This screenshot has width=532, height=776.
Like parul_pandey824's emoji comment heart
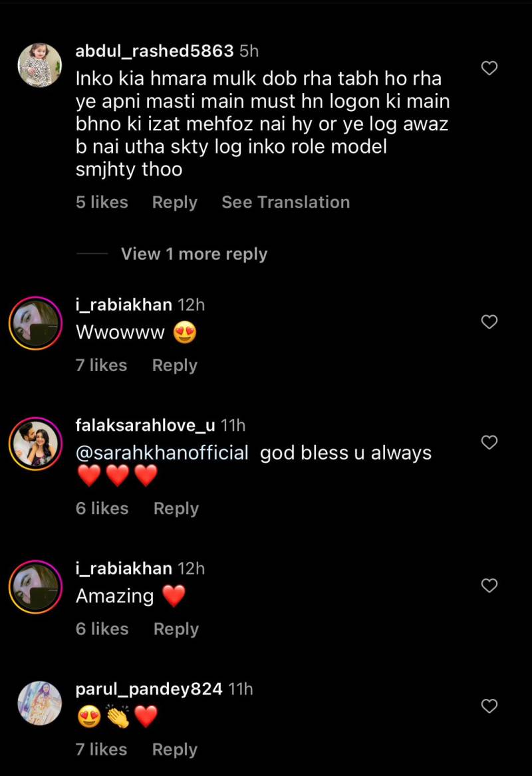tap(489, 706)
